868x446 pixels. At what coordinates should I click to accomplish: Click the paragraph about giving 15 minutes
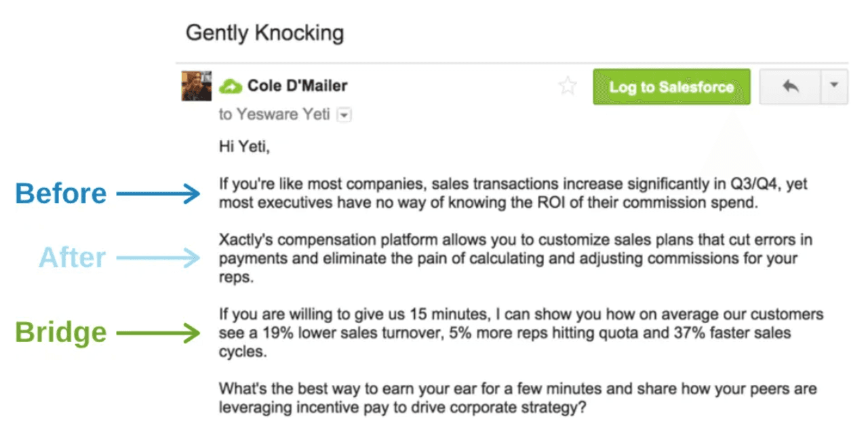point(520,333)
